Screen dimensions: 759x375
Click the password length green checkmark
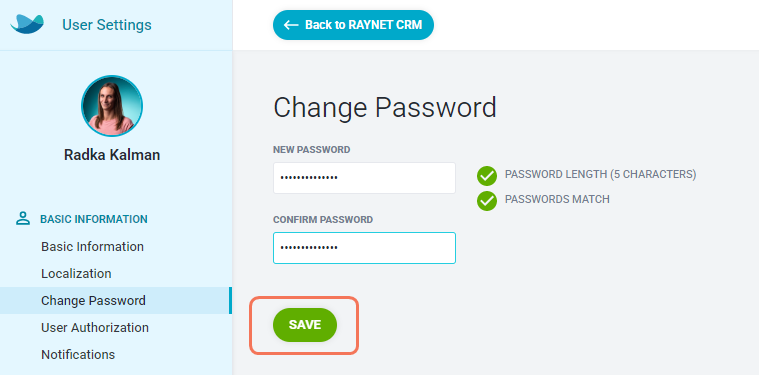[x=487, y=176]
